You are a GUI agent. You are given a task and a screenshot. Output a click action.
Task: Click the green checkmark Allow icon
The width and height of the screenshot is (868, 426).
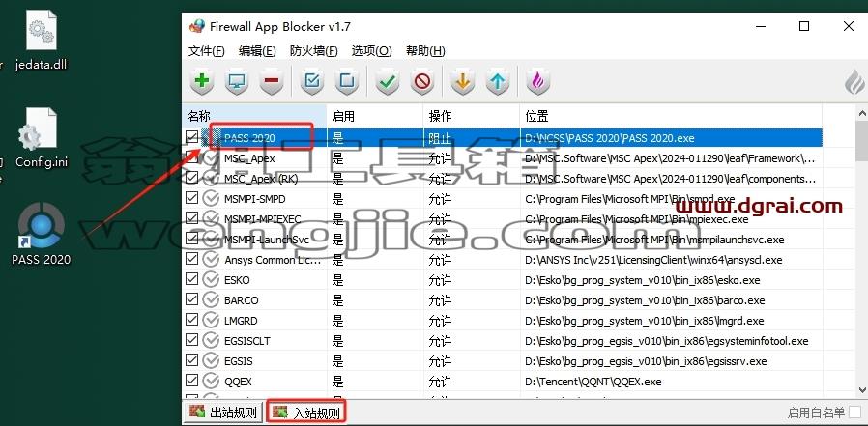click(x=388, y=82)
